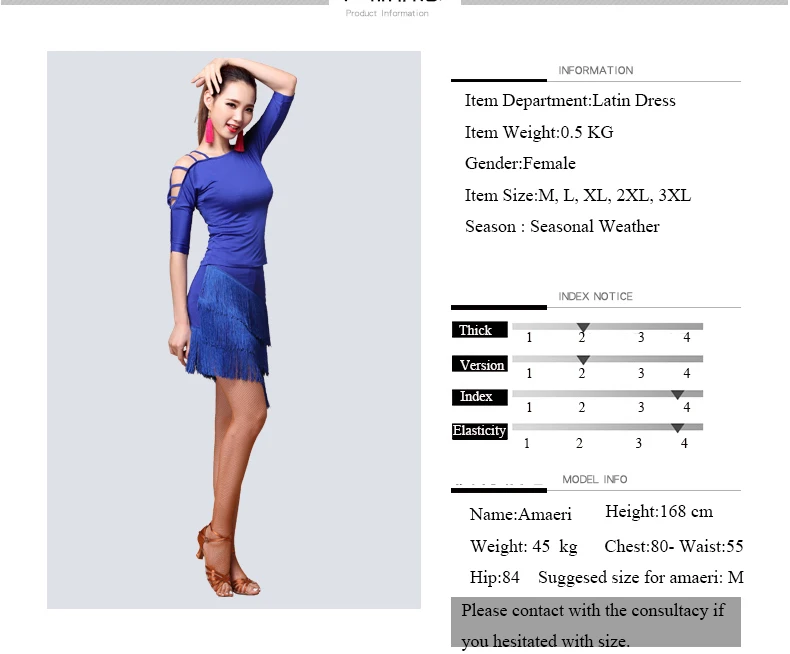Click 'Season : Seasonal Weather' text

point(562,226)
